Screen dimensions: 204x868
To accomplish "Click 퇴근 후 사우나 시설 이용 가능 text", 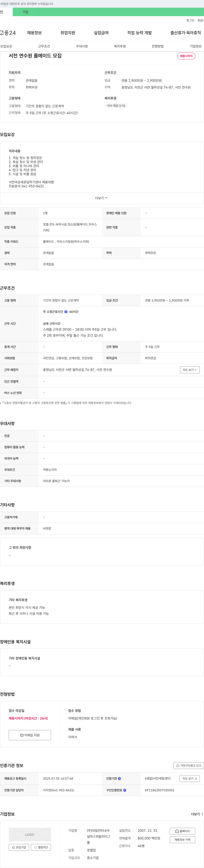I will tap(28, 614).
